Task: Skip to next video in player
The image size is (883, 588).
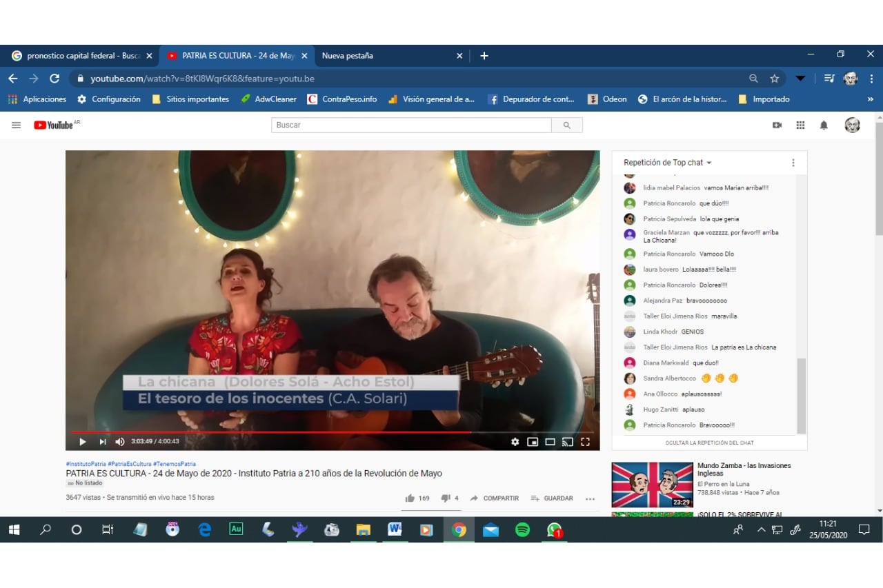Action: [102, 442]
